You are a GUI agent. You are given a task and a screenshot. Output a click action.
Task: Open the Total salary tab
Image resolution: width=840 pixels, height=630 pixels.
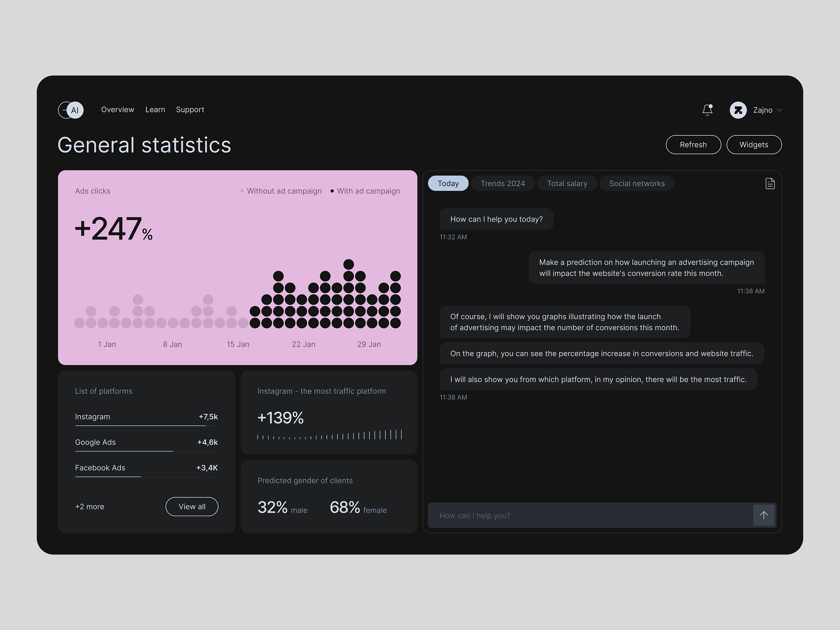567,183
